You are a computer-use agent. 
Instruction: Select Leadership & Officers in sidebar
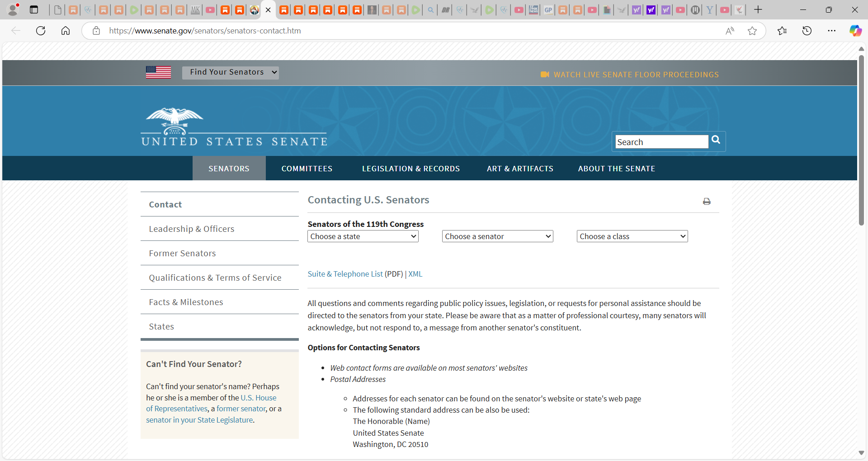pyautogui.click(x=220, y=229)
